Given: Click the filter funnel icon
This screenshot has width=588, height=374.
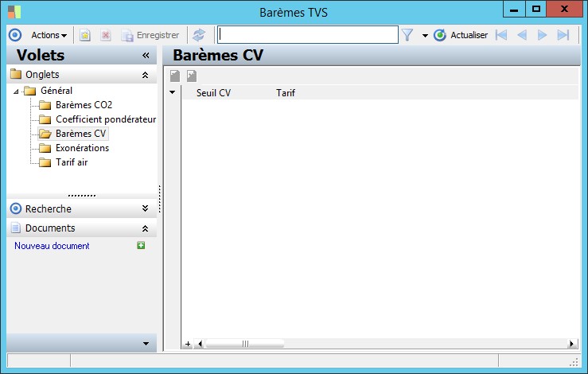Looking at the screenshot, I should click(x=407, y=35).
